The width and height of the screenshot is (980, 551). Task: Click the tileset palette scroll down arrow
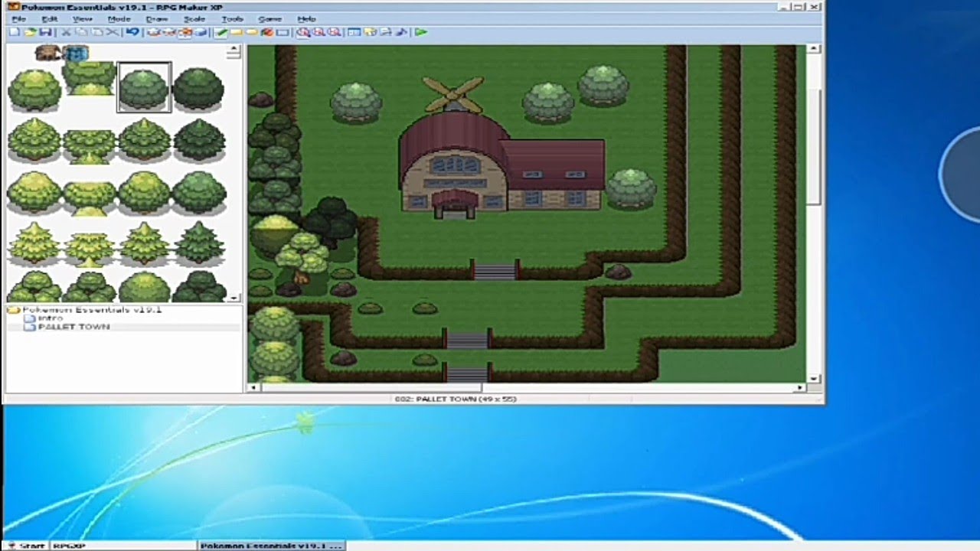click(234, 297)
